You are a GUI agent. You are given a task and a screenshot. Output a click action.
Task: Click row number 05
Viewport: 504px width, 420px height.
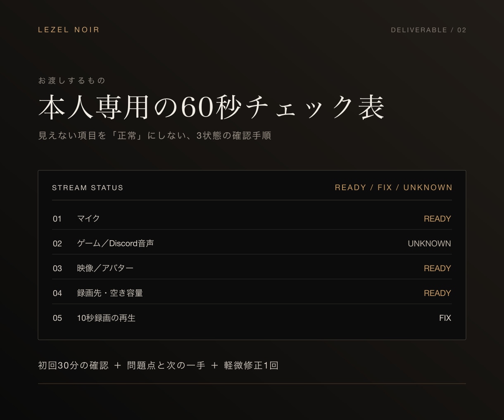pyautogui.click(x=57, y=318)
